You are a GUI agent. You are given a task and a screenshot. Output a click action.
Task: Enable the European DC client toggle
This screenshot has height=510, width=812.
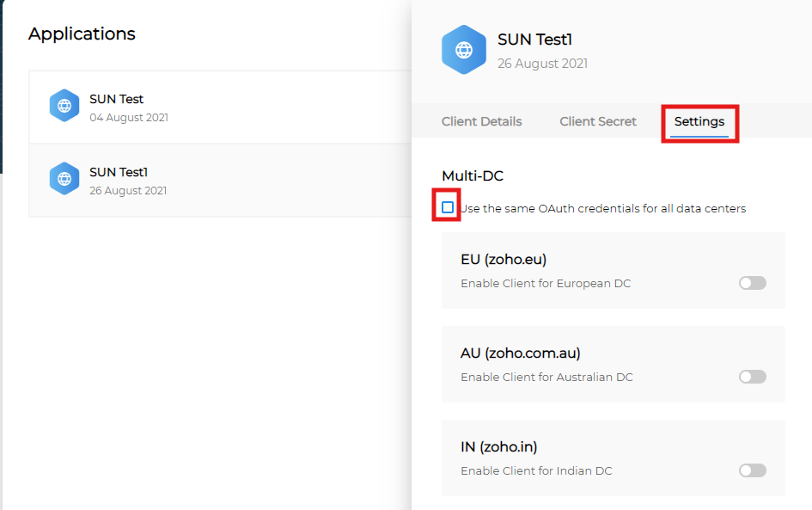(x=752, y=283)
